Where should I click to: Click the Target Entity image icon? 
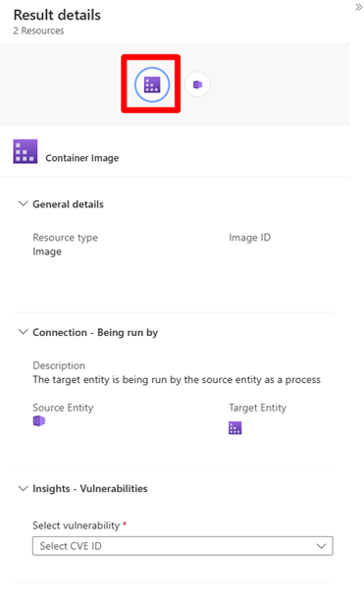coord(235,428)
